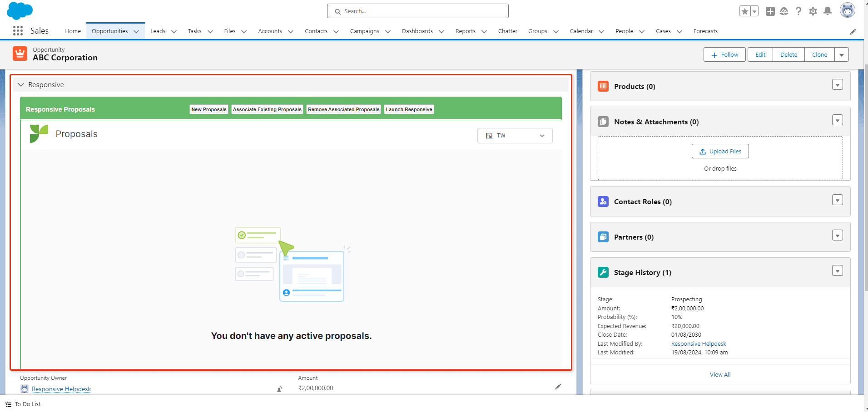Screen dimensions: 868x412
Task: Click the New Proposals button
Action: click(209, 109)
